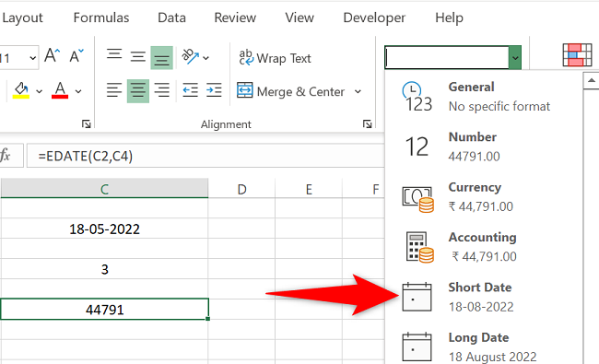Apply red font color
Screen dimensions: 599x364
point(60,90)
